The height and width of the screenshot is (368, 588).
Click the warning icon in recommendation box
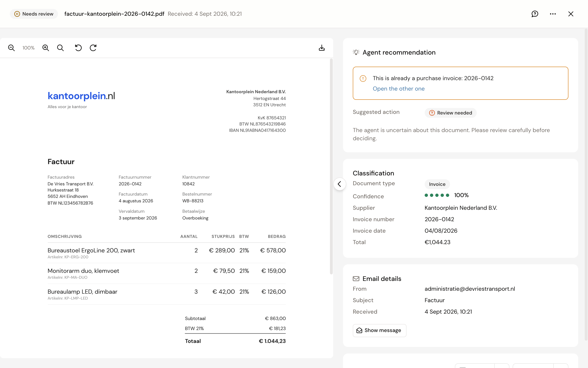363,78
